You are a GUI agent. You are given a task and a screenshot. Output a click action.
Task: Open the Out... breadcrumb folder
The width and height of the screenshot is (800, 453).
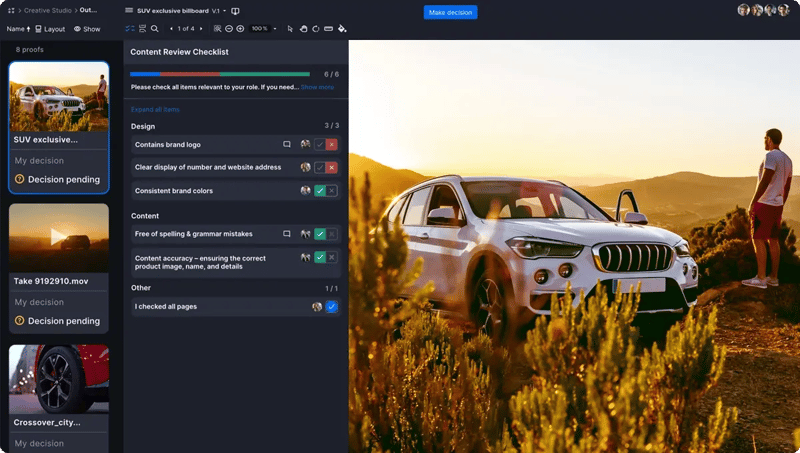[88, 10]
